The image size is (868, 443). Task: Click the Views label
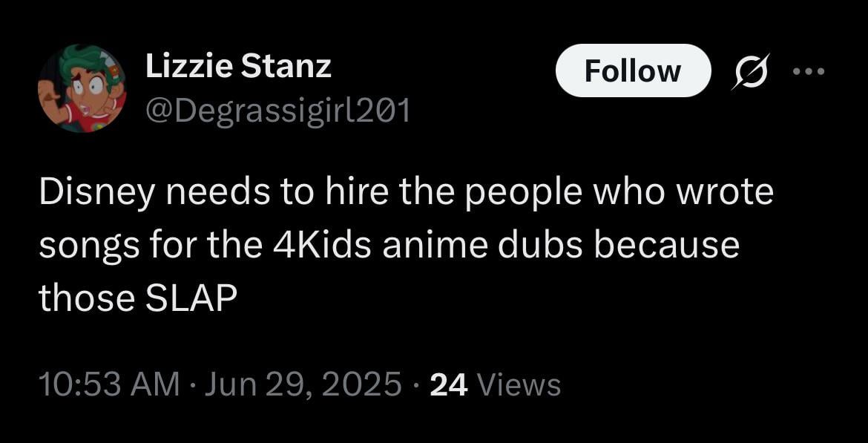[x=518, y=384]
